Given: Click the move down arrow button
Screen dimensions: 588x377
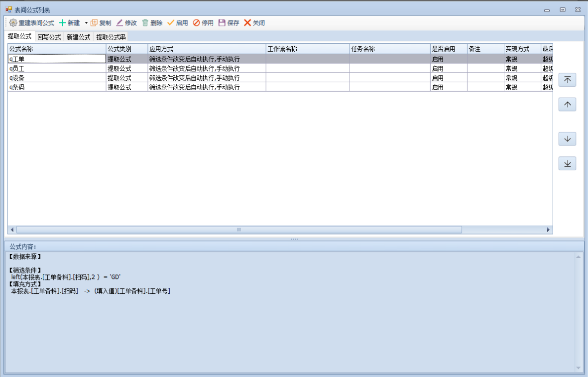Looking at the screenshot, I should [567, 139].
